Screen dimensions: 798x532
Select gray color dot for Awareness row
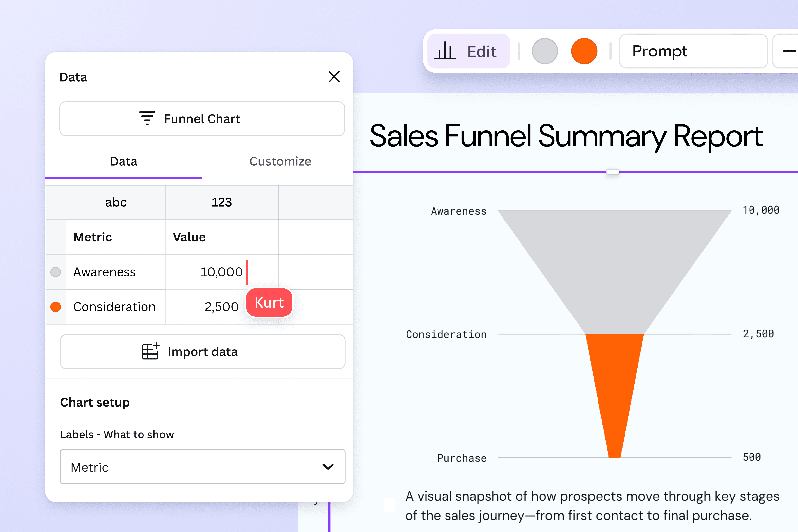tap(56, 272)
